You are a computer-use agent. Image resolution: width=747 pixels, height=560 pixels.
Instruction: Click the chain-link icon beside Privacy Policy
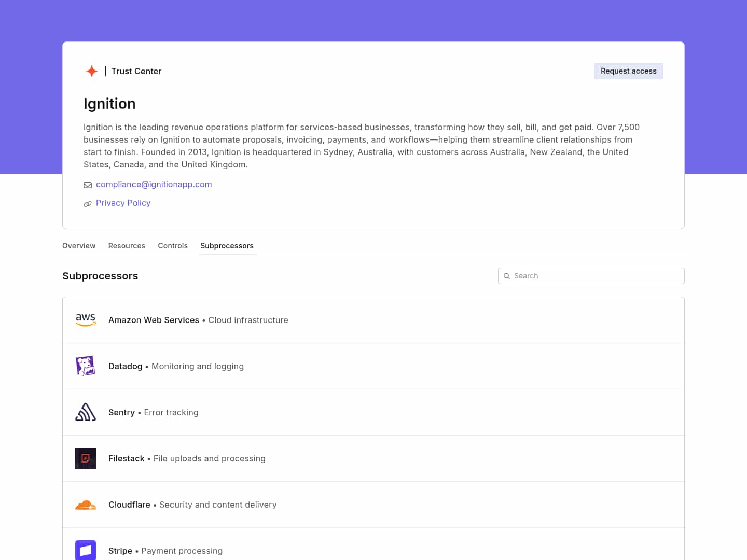click(x=88, y=203)
